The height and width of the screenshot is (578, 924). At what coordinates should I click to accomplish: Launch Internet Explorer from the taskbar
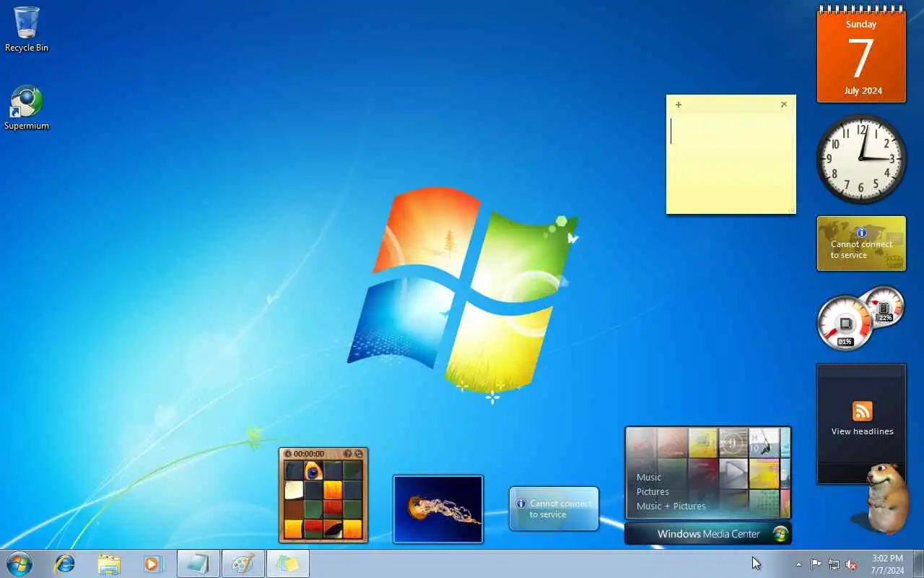[65, 564]
